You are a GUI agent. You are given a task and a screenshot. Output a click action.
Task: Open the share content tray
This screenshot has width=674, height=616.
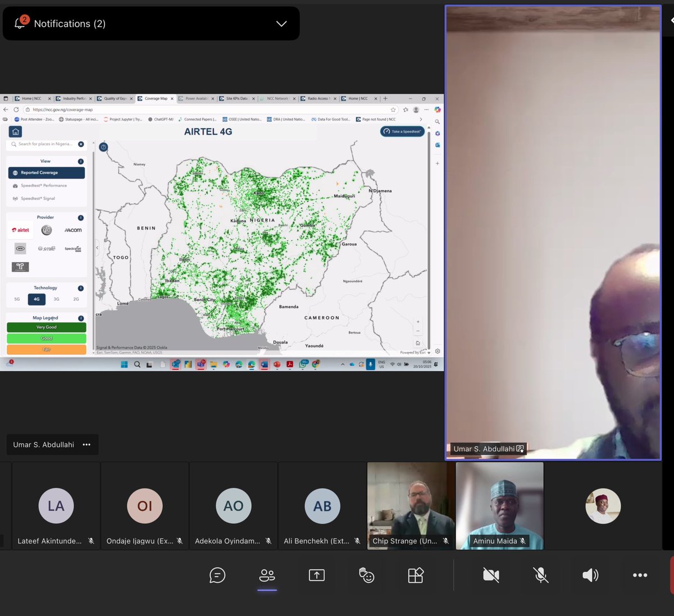[x=317, y=575]
